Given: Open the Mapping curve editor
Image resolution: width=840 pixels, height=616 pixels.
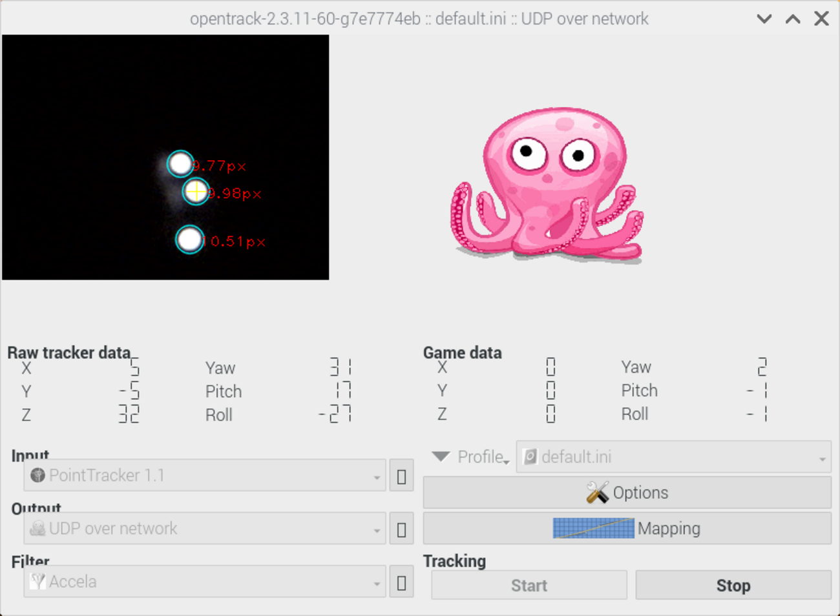Looking at the screenshot, I should pyautogui.click(x=627, y=529).
